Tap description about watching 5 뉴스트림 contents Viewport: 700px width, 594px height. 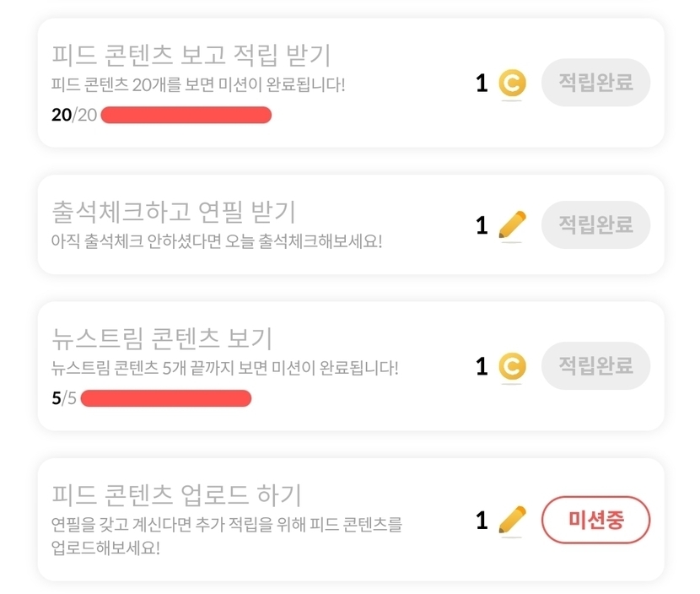pos(224,369)
